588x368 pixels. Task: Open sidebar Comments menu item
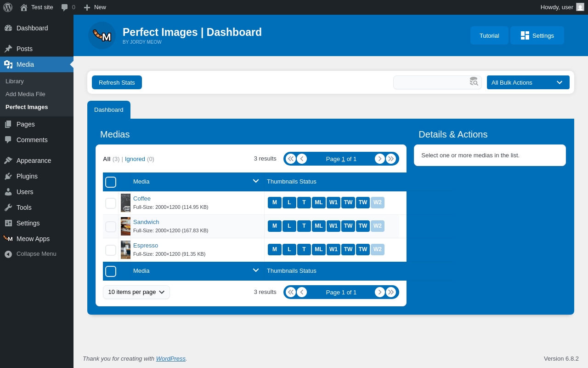37,140
